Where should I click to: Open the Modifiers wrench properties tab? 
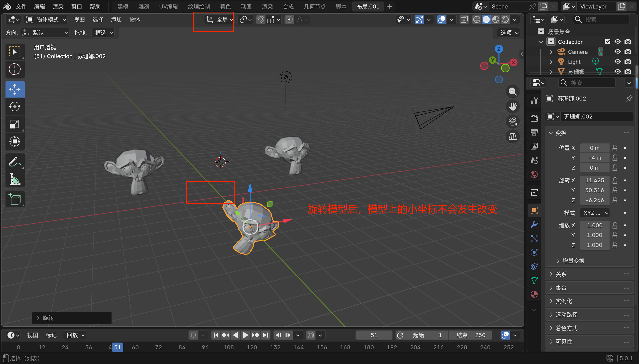pos(534,224)
